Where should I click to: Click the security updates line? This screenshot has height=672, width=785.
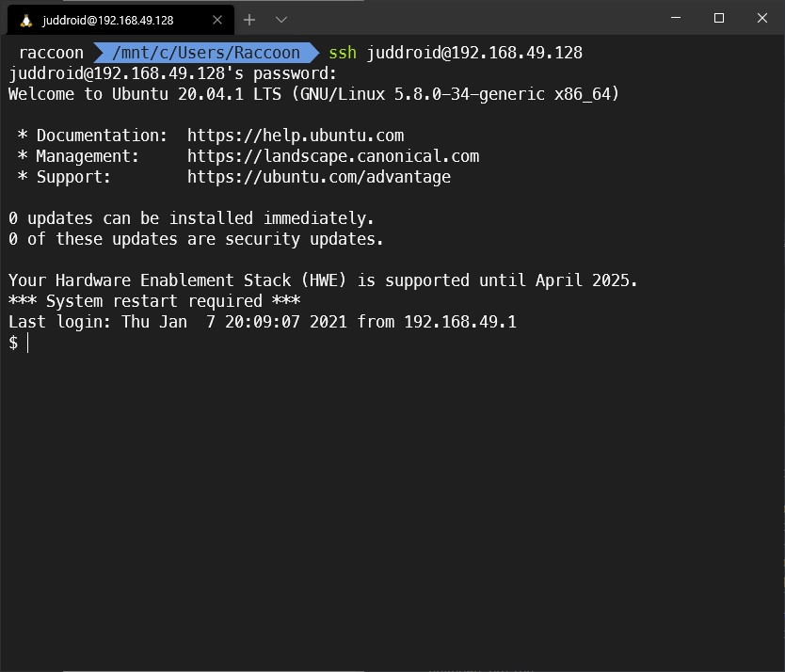click(x=196, y=239)
